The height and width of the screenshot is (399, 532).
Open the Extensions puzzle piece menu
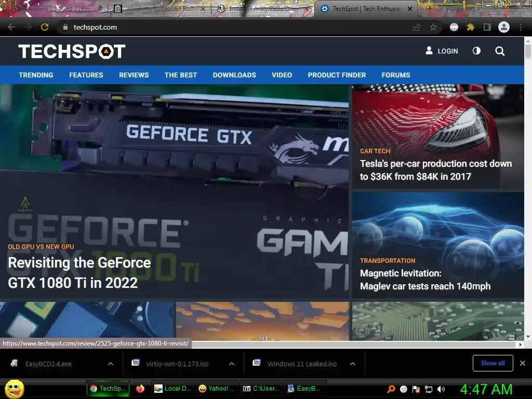tap(471, 27)
